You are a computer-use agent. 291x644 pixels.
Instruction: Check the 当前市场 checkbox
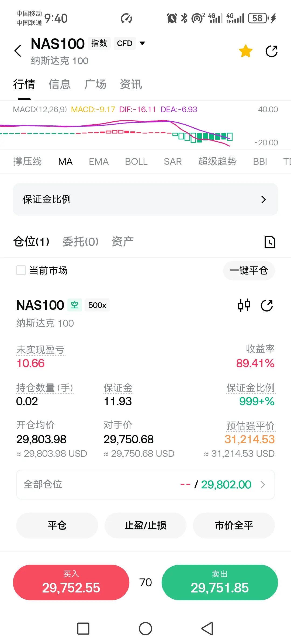[x=21, y=270]
